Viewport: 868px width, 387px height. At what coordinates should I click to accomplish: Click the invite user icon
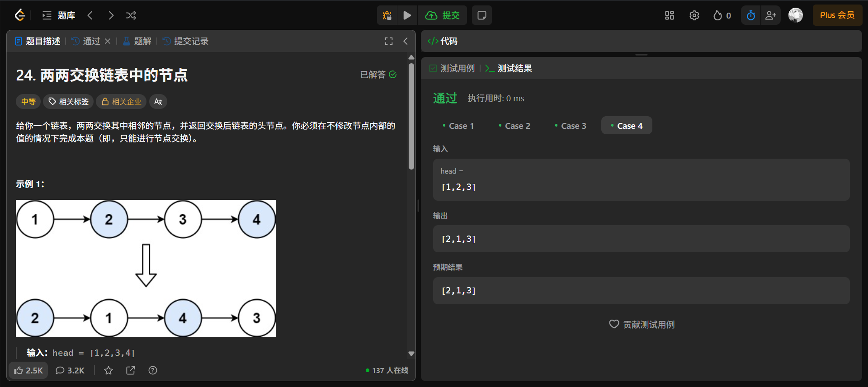[771, 15]
